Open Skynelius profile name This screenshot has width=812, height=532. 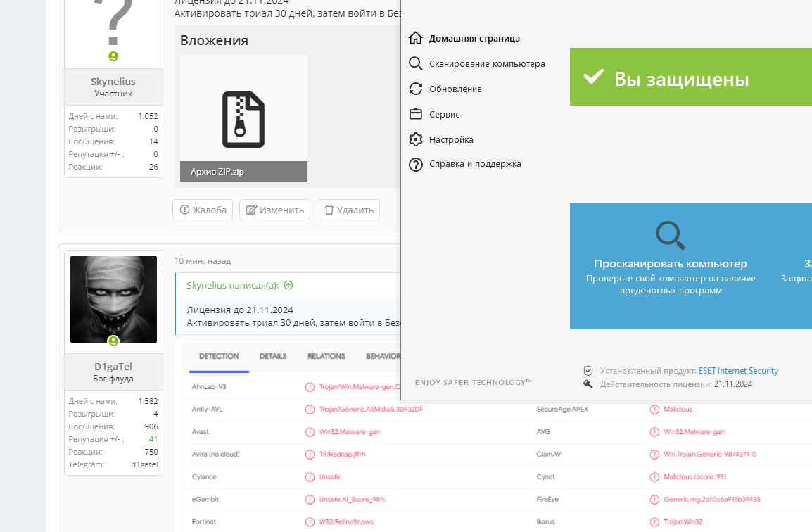click(113, 82)
